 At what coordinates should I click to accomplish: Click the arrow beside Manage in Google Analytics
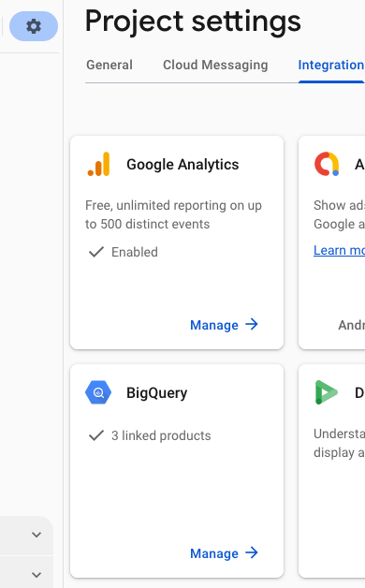coord(252,324)
